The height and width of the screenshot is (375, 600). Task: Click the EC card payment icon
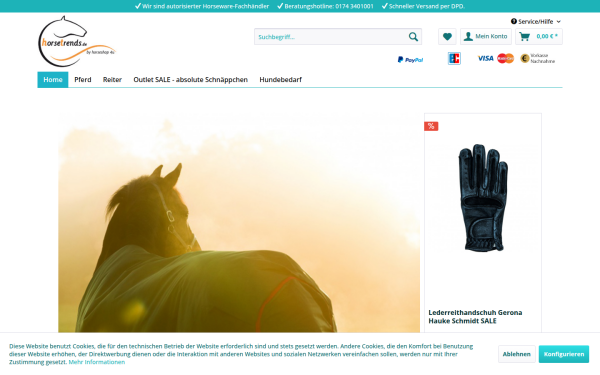[454, 59]
